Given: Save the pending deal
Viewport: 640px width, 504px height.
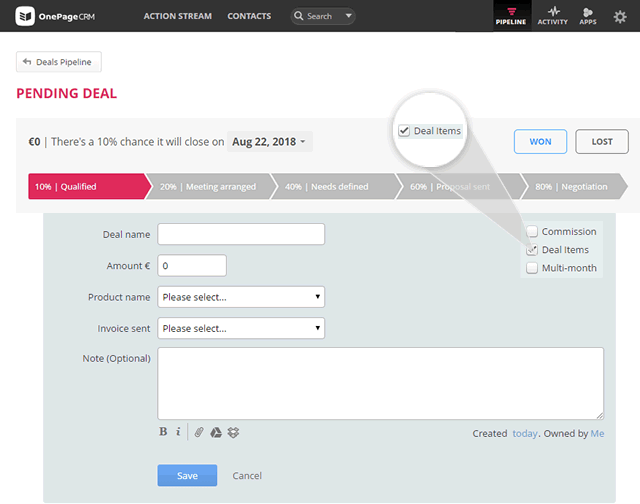Looking at the screenshot, I should point(187,475).
